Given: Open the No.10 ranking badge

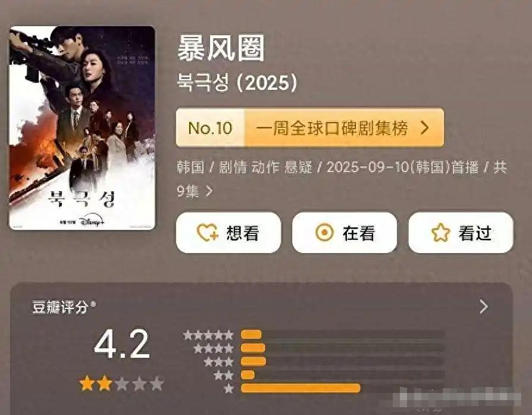Looking at the screenshot, I should (210, 127).
